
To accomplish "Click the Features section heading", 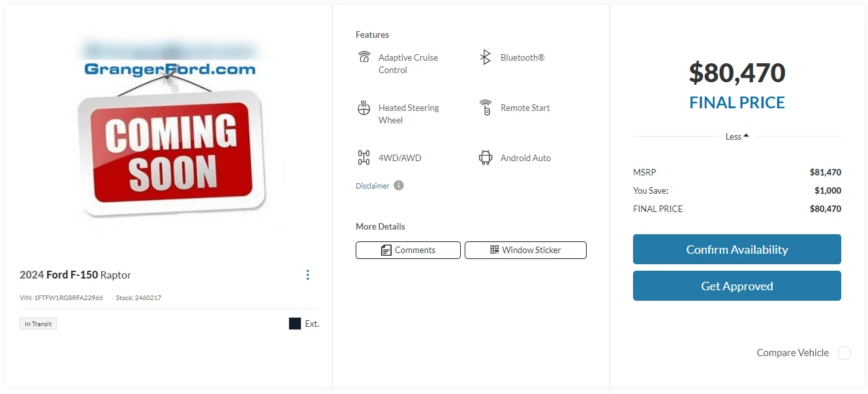I will pyautogui.click(x=372, y=35).
